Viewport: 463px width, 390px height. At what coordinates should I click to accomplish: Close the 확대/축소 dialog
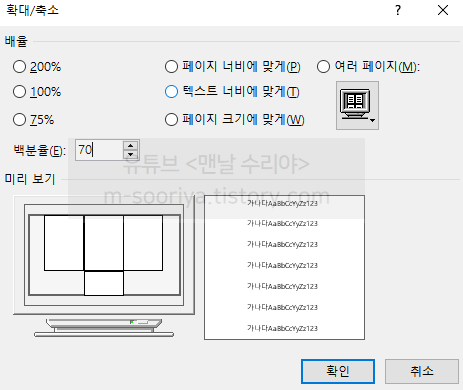pos(443,10)
